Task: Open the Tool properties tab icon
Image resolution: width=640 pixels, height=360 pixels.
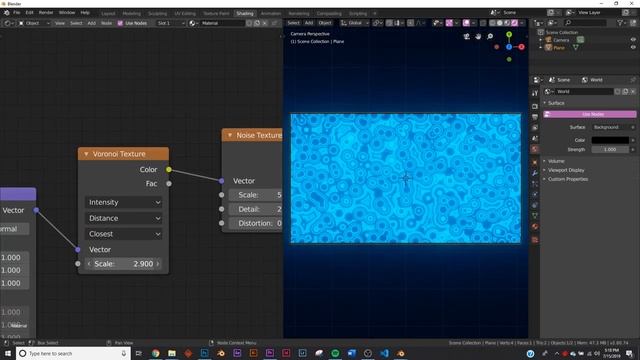Action: pos(535,93)
